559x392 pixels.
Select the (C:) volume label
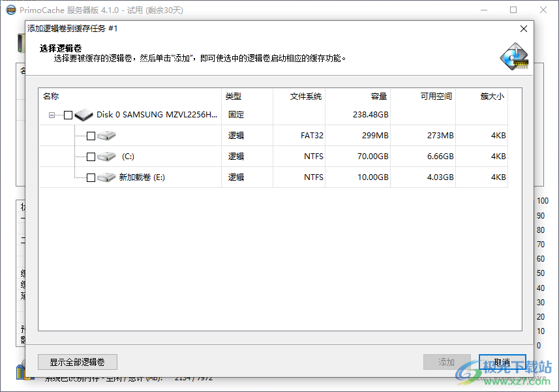pos(128,157)
